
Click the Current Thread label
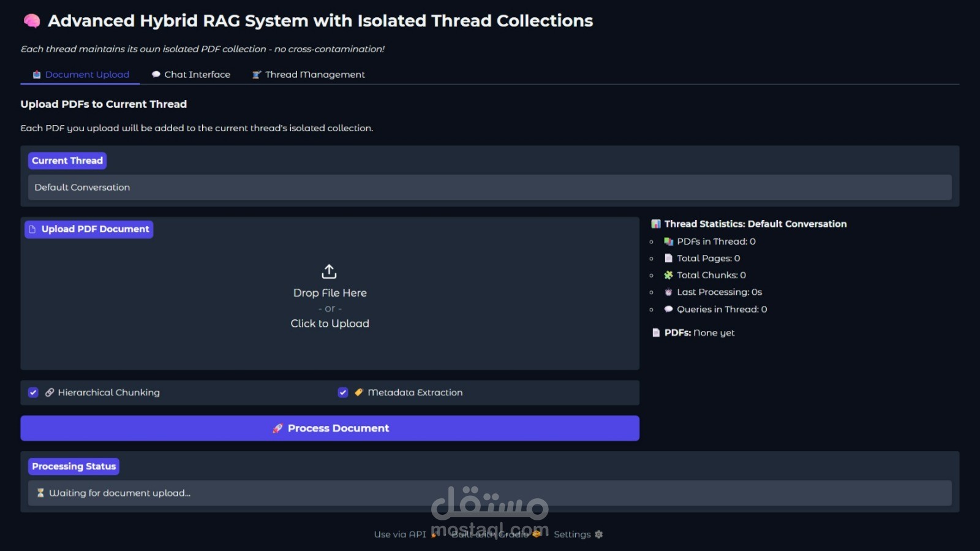click(67, 161)
